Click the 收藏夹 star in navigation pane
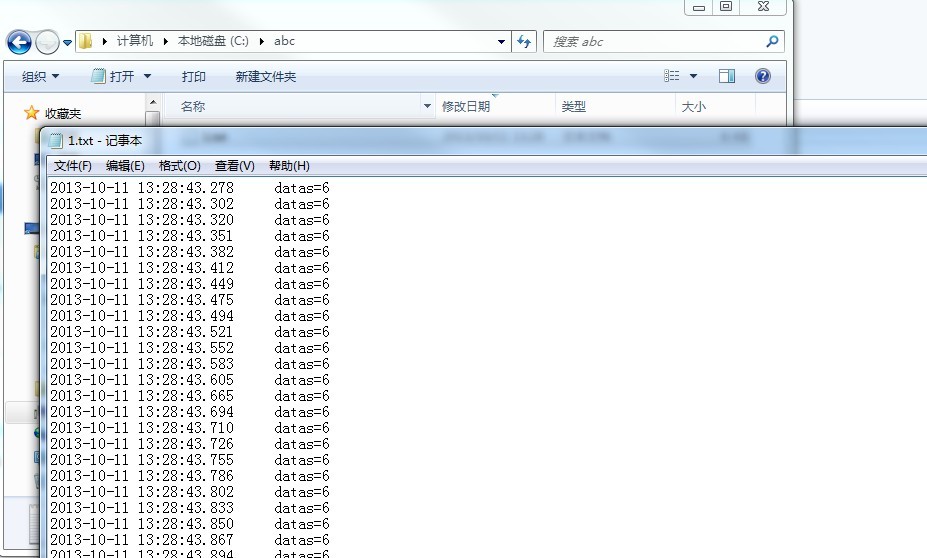Screen dimensions: 927x558 click(x=31, y=113)
